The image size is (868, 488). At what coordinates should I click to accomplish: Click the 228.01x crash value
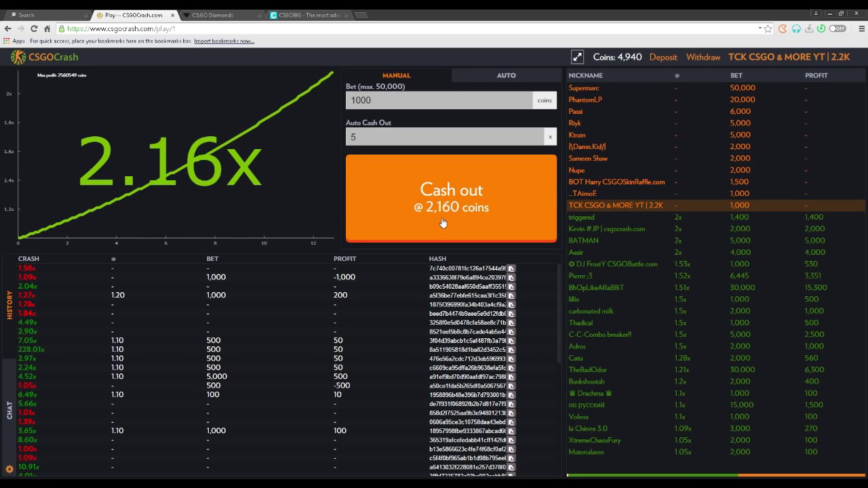31,350
